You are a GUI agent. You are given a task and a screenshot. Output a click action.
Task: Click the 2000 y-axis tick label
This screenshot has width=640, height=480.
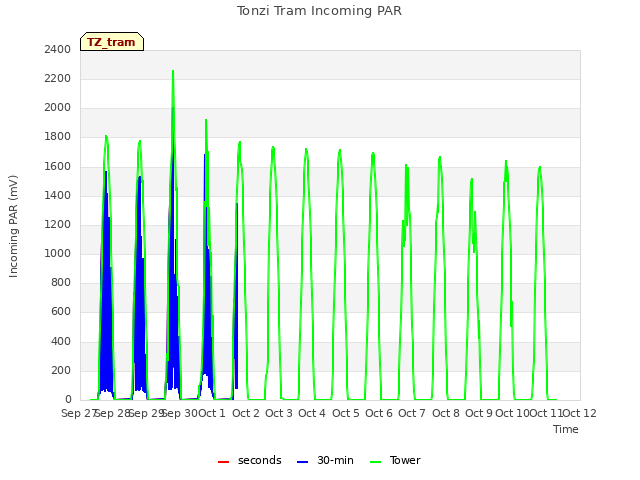[x=58, y=108]
